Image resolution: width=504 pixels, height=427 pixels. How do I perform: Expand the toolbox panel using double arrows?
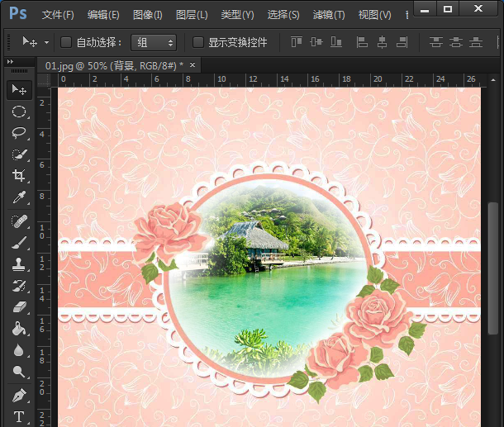9,62
